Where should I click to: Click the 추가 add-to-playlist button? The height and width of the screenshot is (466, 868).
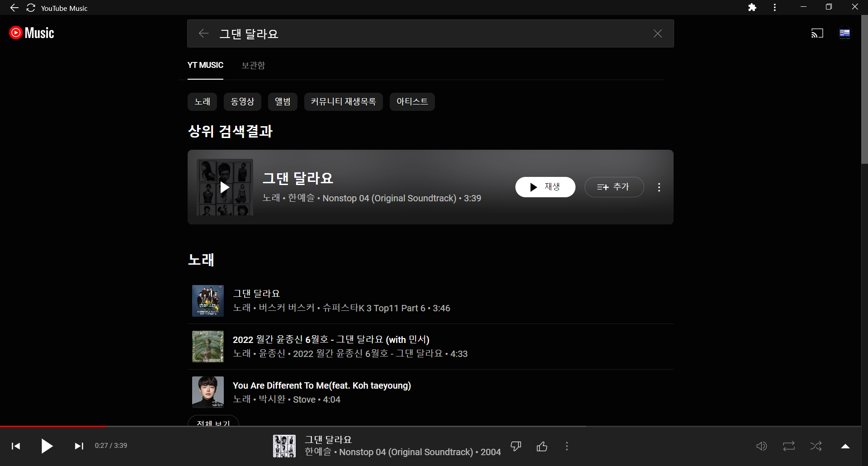click(x=614, y=187)
